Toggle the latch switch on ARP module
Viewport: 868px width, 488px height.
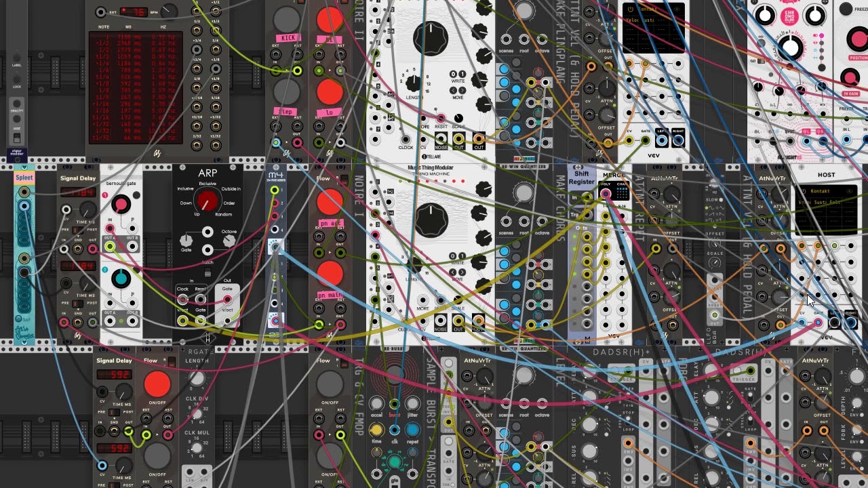208,271
